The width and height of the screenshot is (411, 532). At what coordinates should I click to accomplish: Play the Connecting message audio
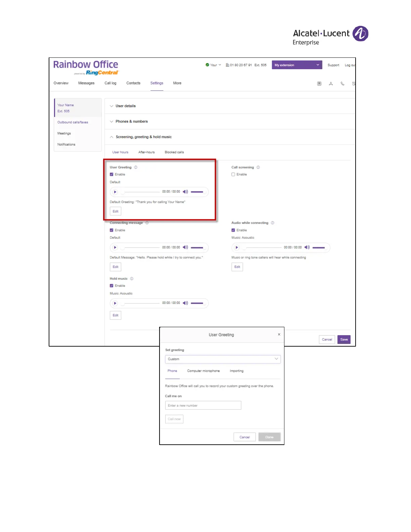click(x=115, y=248)
